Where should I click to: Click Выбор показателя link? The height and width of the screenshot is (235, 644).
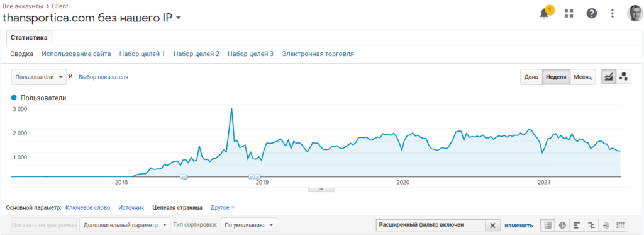[104, 77]
